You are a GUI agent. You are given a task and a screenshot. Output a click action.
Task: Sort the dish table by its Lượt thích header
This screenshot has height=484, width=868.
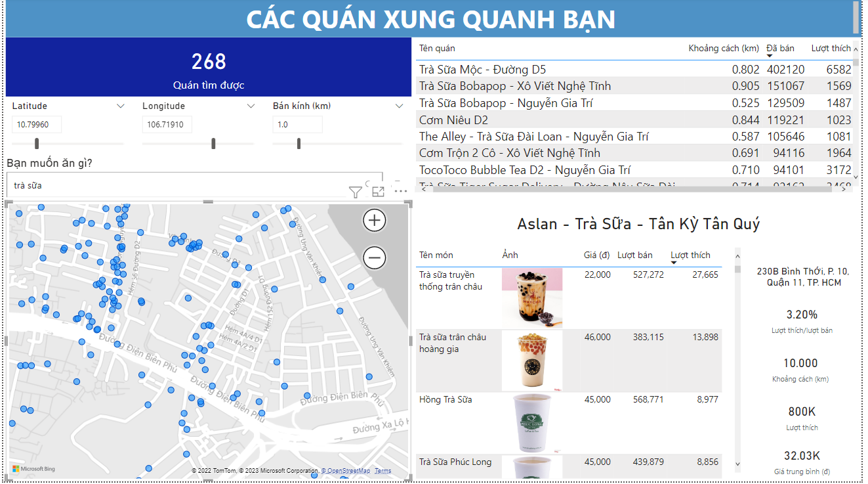(690, 255)
